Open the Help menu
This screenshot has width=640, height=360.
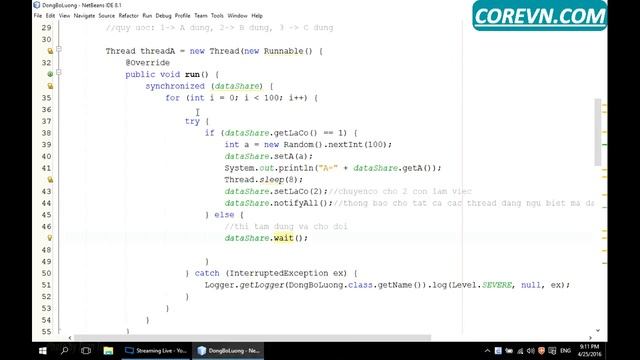pos(257,16)
